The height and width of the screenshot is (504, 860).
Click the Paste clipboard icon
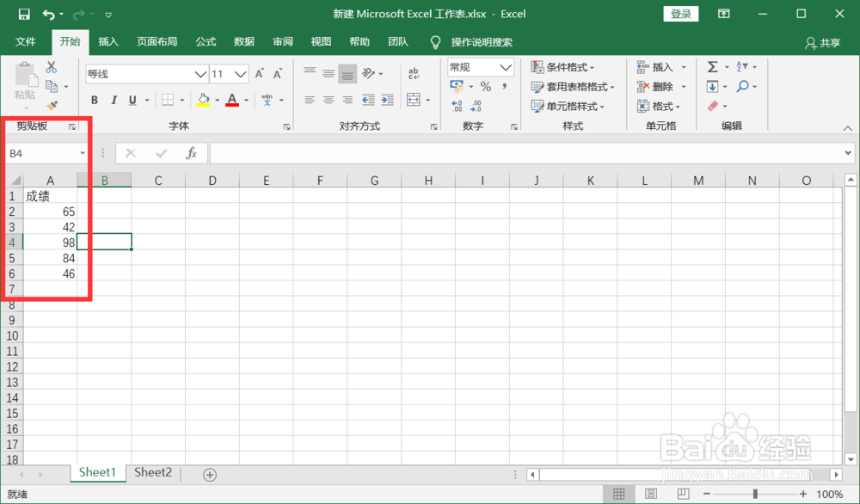click(x=25, y=75)
